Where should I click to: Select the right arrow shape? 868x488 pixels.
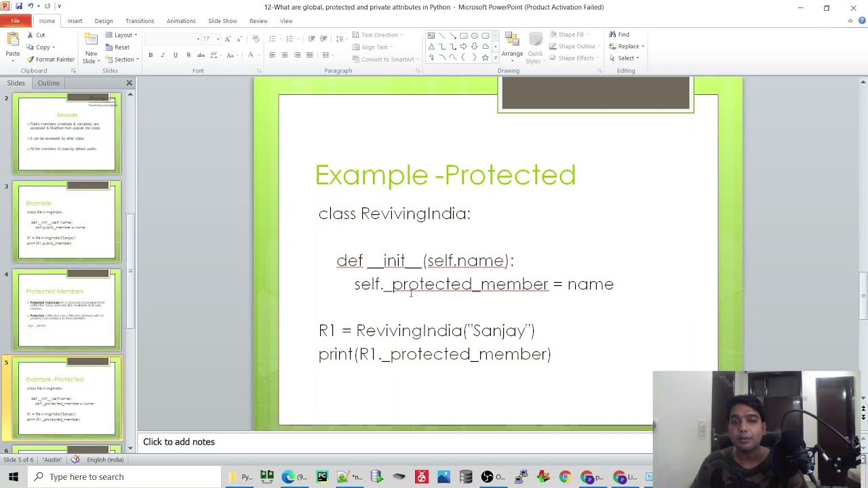[x=463, y=47]
